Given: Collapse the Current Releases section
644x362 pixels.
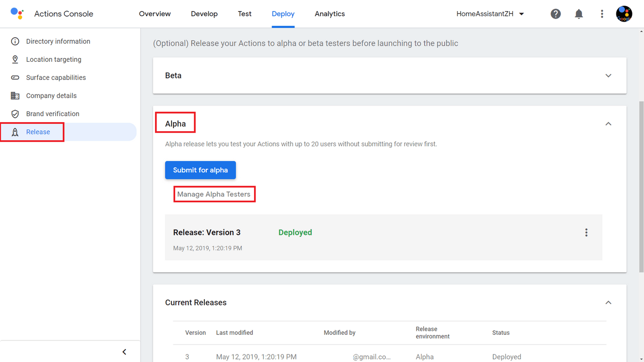Looking at the screenshot, I should (x=608, y=303).
